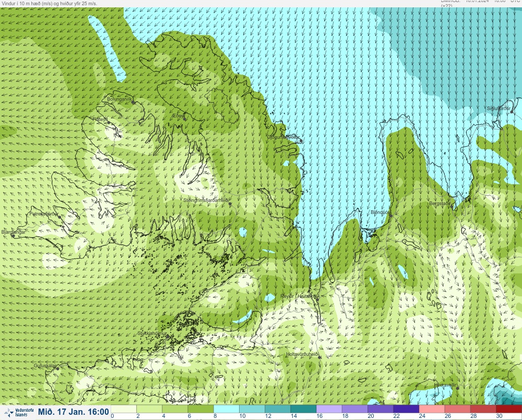Click the forecast time 'Mið. 17 Jan. 16:00'
The width and height of the screenshot is (522, 420).
[x=74, y=412]
